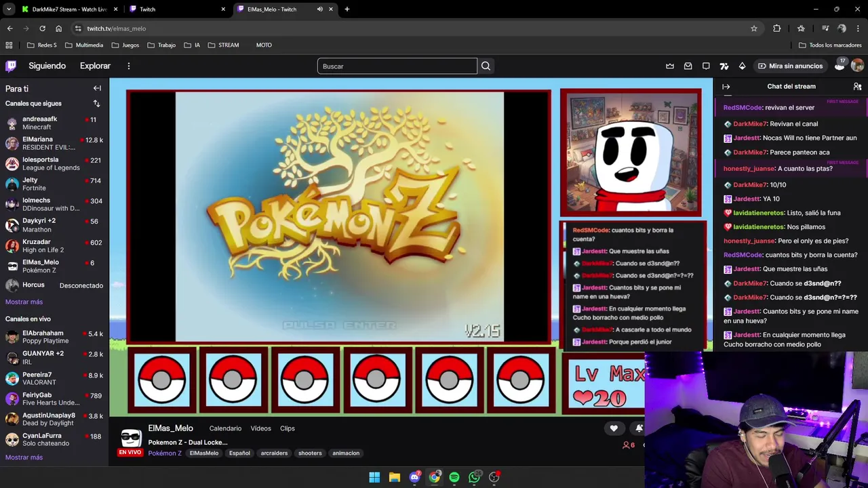Sort followed channels with arrows icon
The image size is (868, 488).
pyautogui.click(x=96, y=104)
